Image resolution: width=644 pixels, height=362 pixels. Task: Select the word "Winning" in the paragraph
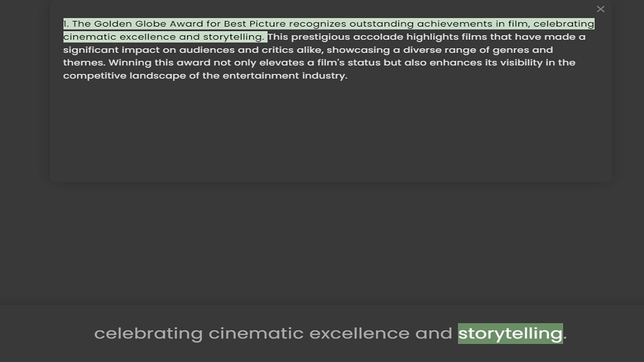pyautogui.click(x=130, y=63)
